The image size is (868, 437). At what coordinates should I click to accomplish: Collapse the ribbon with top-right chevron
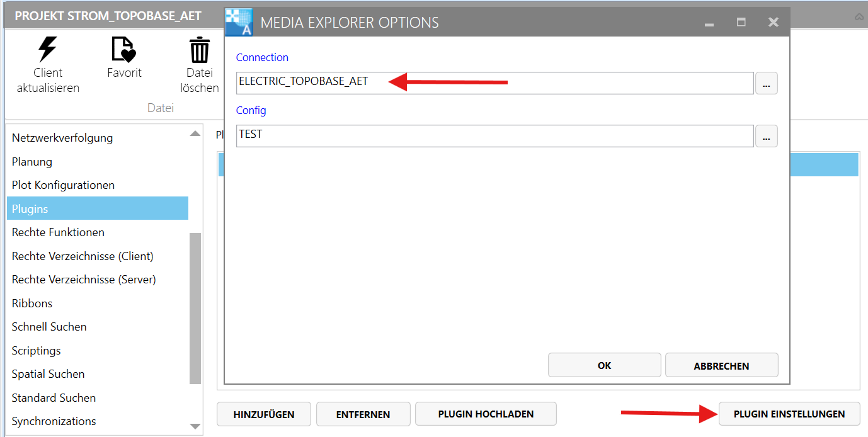pyautogui.click(x=859, y=17)
